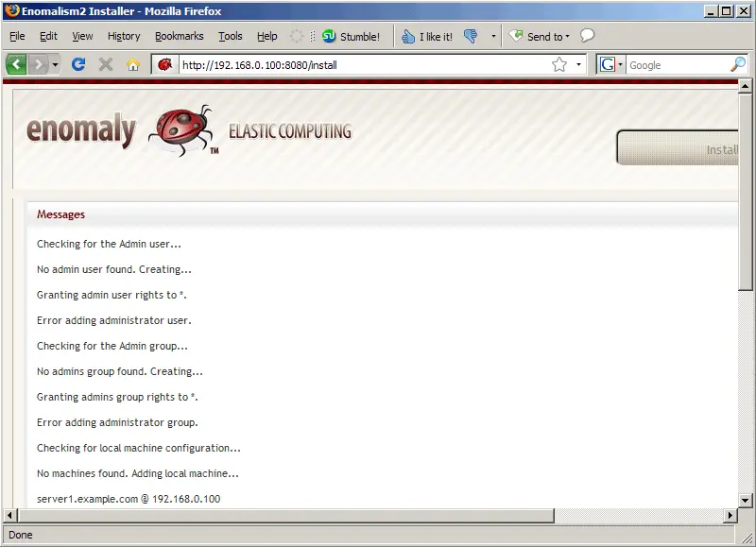
Task: Click the horizontal scrollbar right arrow
Action: pos(730,515)
